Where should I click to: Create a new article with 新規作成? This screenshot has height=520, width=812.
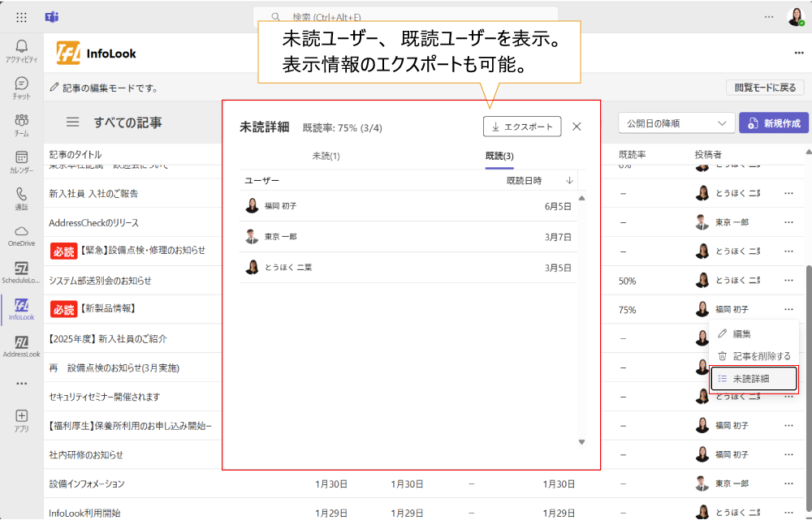774,123
